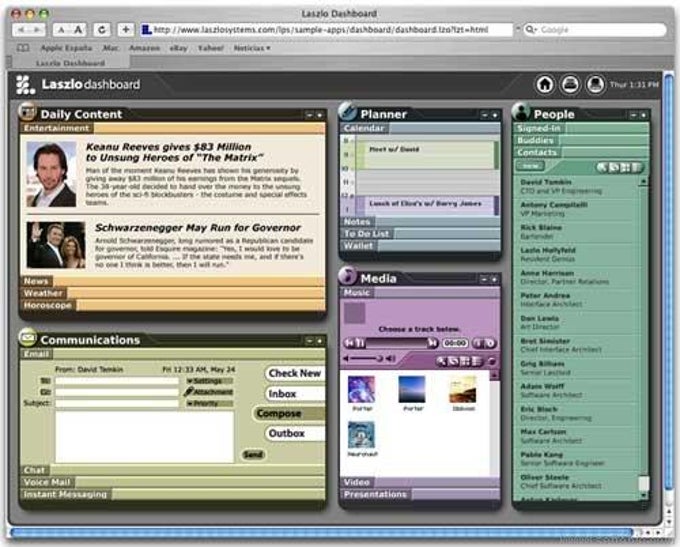This screenshot has height=547, width=680.
Task: Collapse the Daily Content panel with minus button
Action: pos(309,115)
